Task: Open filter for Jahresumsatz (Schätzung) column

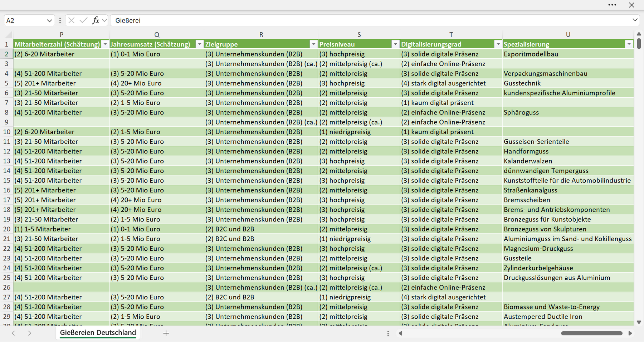Action: tap(200, 44)
